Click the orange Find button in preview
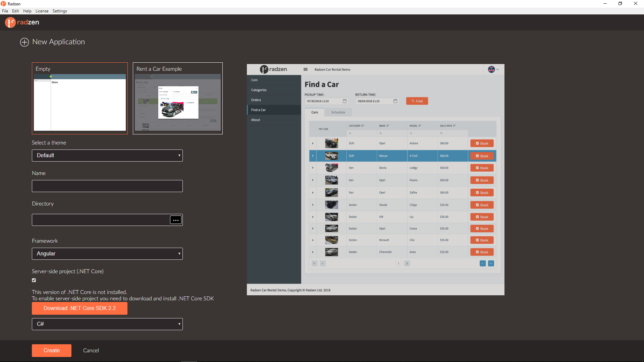The image size is (644, 362). click(417, 101)
